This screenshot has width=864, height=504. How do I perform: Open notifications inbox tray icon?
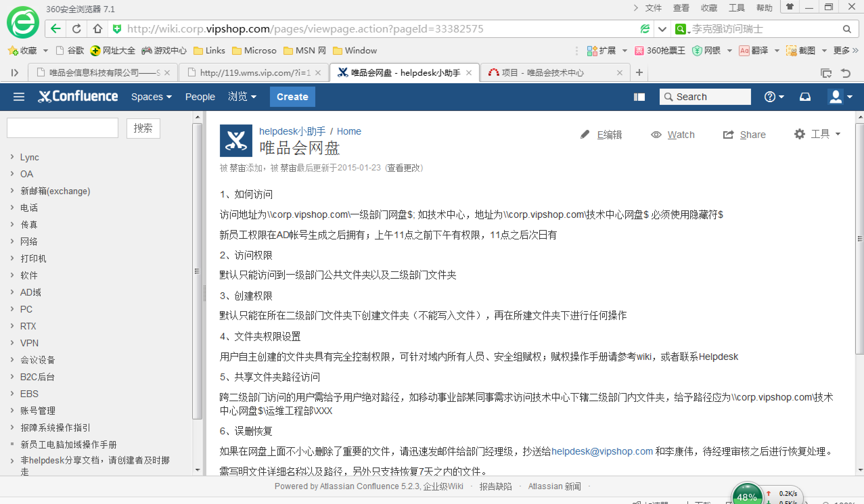pyautogui.click(x=805, y=97)
